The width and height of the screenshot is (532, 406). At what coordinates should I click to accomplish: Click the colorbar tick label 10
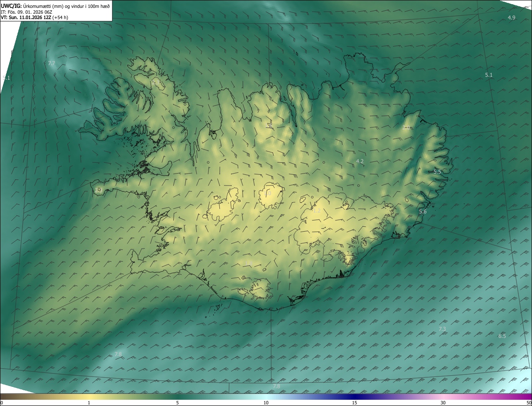coord(266,403)
